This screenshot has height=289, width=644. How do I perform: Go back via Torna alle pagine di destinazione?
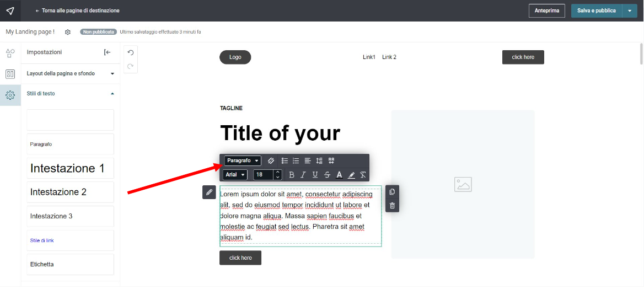[x=78, y=10]
